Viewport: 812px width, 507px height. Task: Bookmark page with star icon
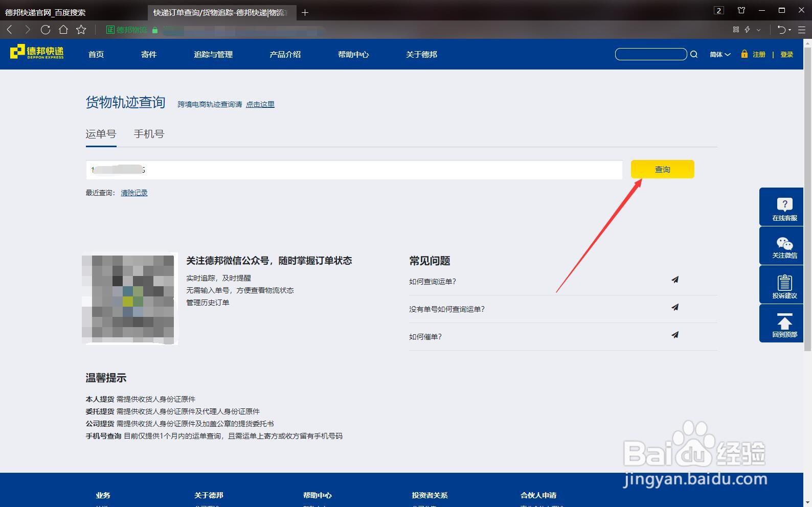(81, 30)
